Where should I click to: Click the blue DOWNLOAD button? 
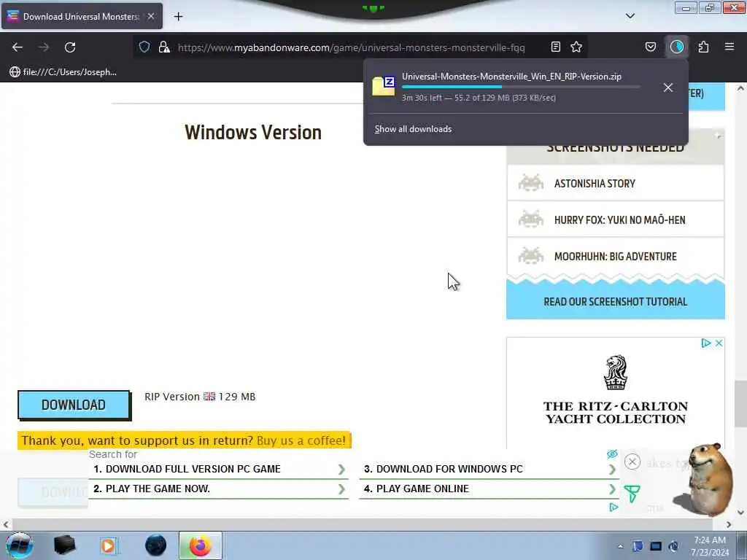click(x=74, y=405)
